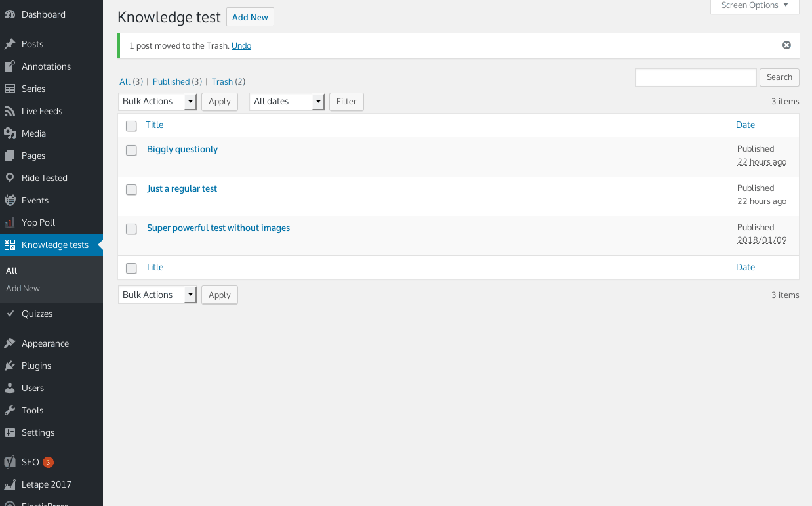Click the 2018/01/09 published date
The image size is (812, 506).
coord(761,240)
